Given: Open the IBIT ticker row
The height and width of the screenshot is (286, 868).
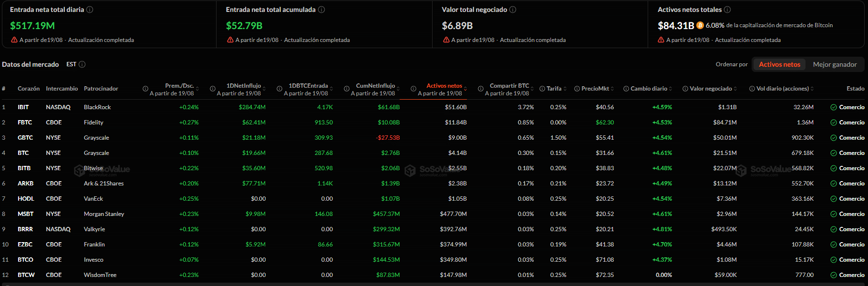Looking at the screenshot, I should 434,107.
